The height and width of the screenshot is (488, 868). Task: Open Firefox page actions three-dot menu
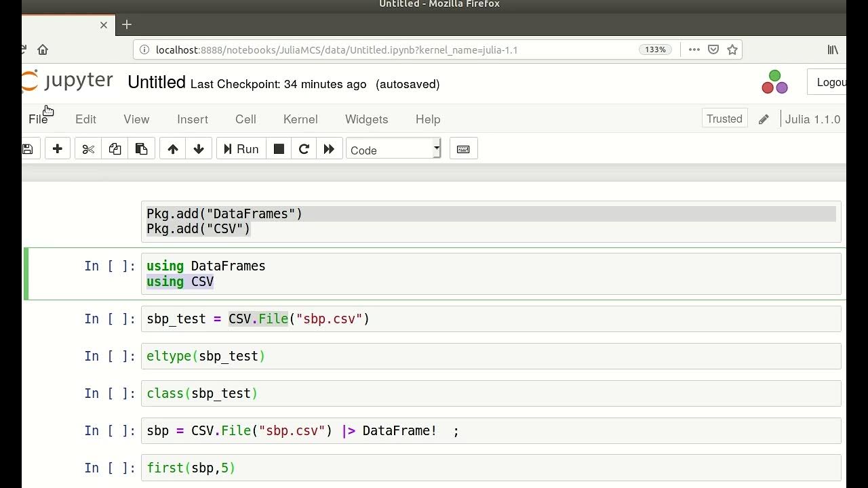pos(694,49)
